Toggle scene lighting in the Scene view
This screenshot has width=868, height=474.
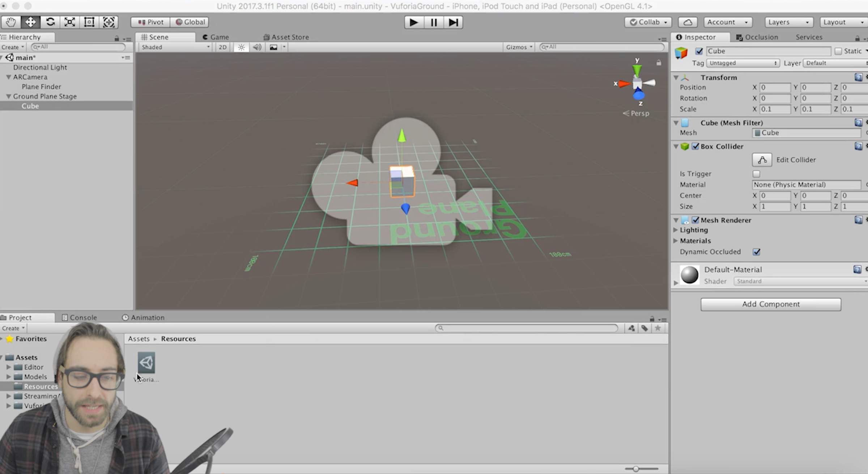pos(241,47)
